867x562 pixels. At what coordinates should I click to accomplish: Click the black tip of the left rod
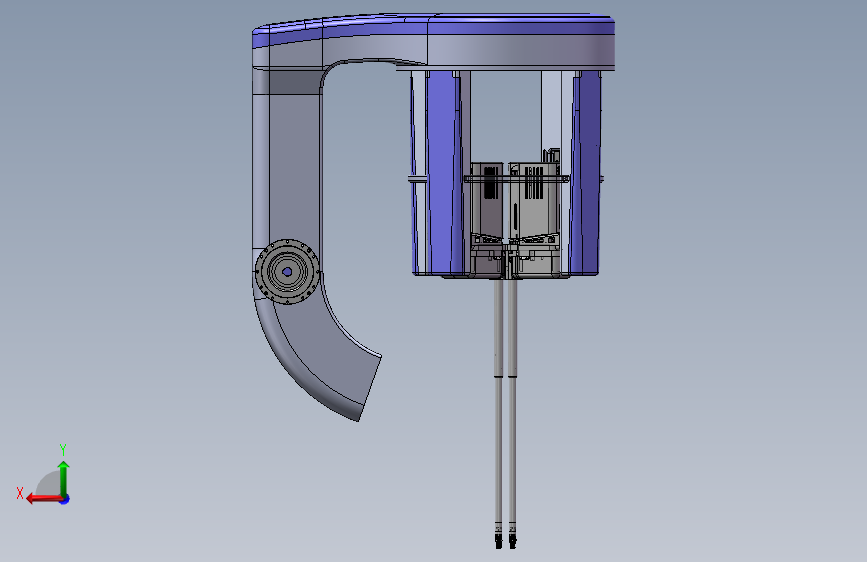pos(499,541)
